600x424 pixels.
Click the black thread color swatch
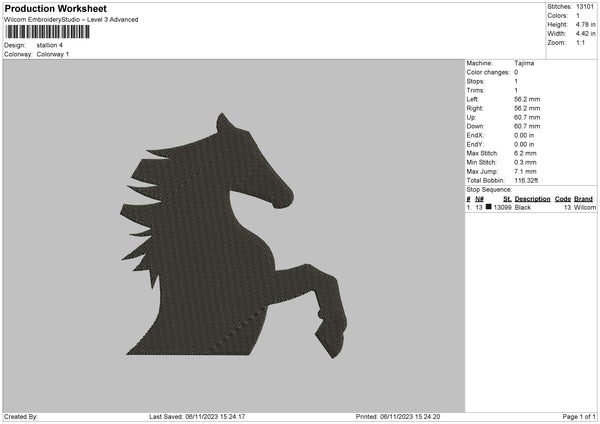[x=489, y=207]
